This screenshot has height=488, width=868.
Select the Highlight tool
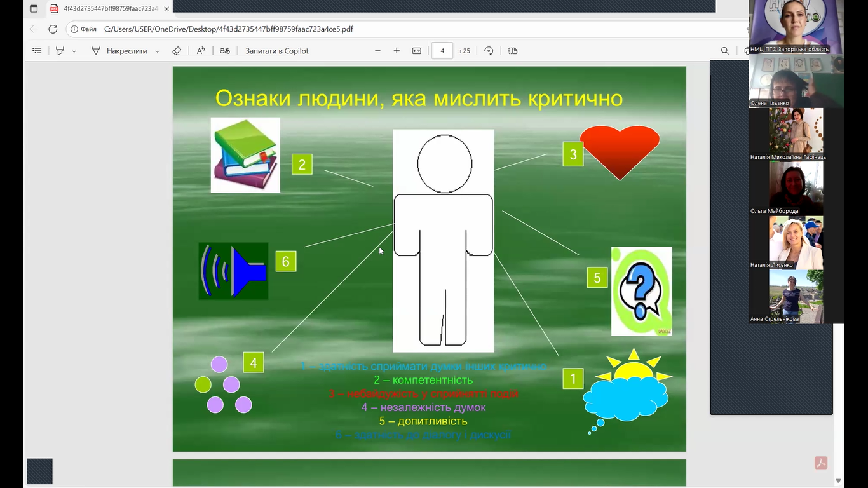click(60, 51)
